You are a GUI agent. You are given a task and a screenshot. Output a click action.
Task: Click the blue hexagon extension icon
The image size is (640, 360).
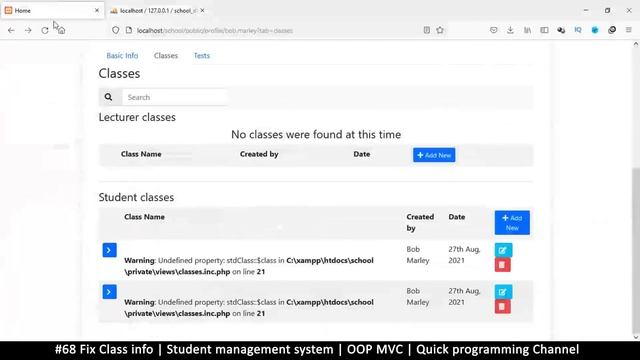pos(595,30)
